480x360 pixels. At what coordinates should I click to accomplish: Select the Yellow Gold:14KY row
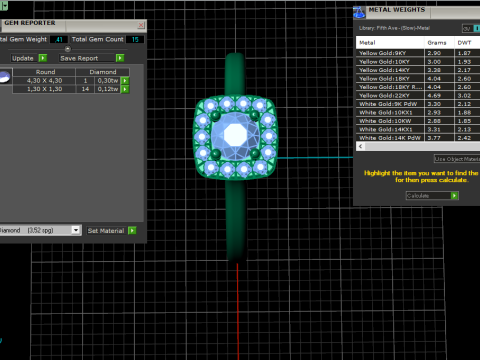[418, 70]
